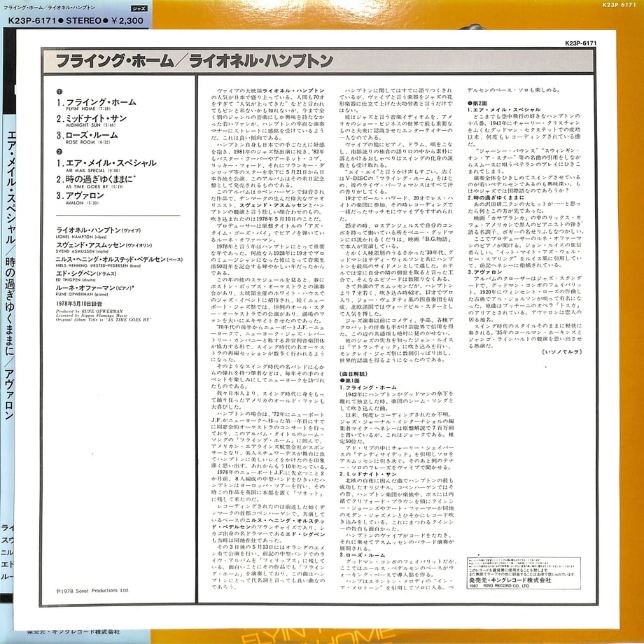Image resolution: width=644 pixels, height=644 pixels.
Task: Select credit NIELS HENNING ØRSTED-PEDERSEN (bass)
Action: 98,266
